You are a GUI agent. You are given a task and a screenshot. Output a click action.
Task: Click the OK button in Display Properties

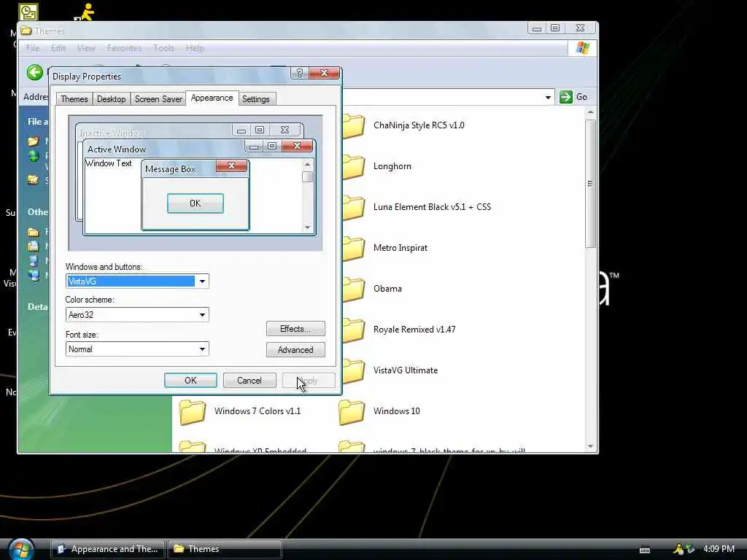pos(190,381)
